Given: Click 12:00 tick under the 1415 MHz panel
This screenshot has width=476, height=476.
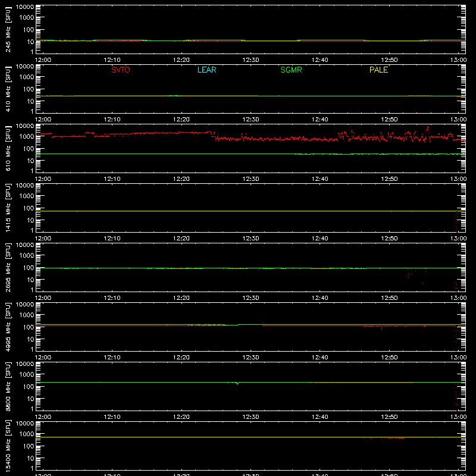Looking at the screenshot, I should (x=43, y=239).
